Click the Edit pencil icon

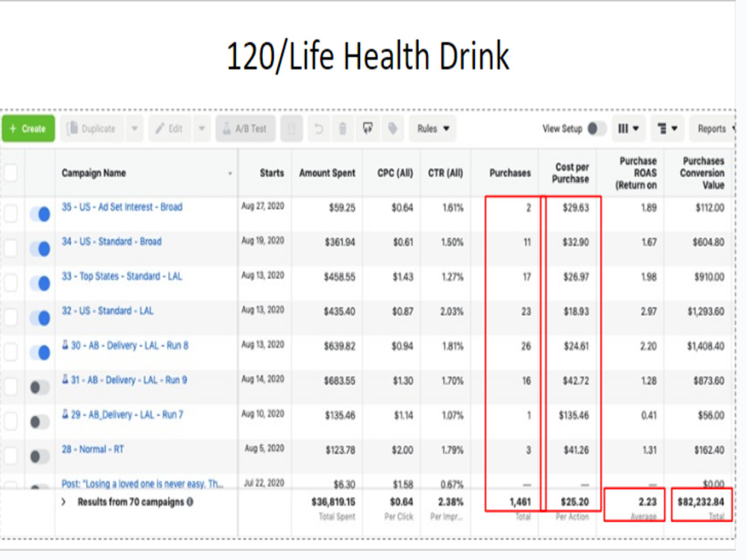point(161,128)
